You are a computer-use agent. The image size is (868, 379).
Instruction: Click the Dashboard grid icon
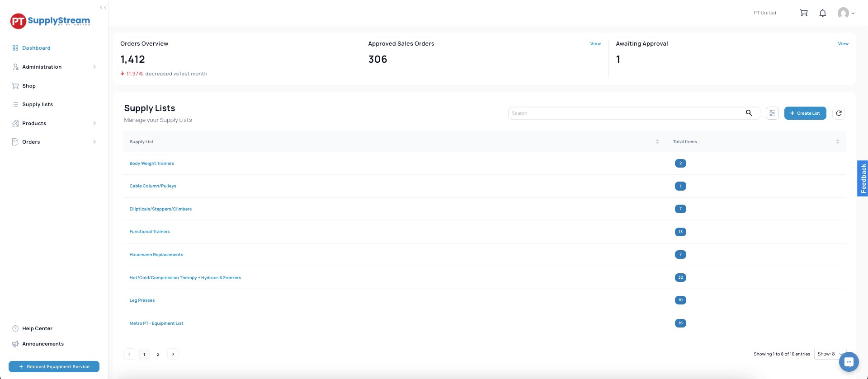tap(15, 48)
